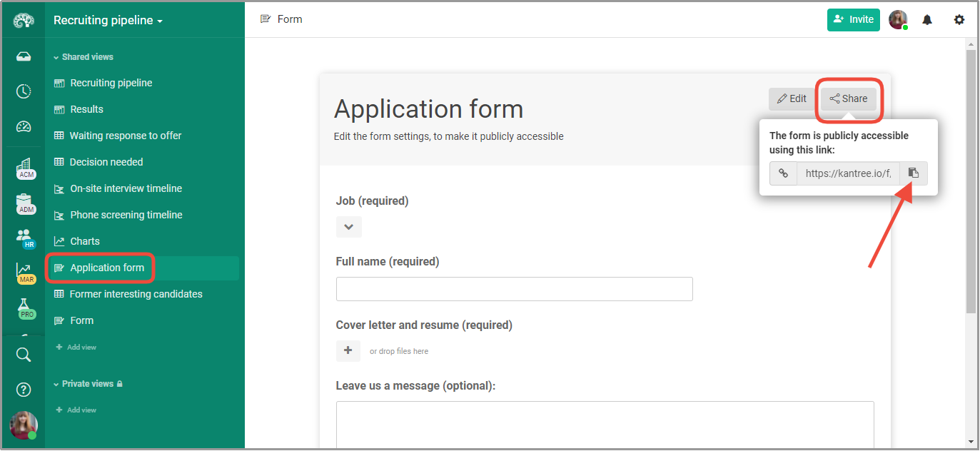The image size is (980, 451).
Task: Copy the public form link to clipboard
Action: (x=914, y=173)
